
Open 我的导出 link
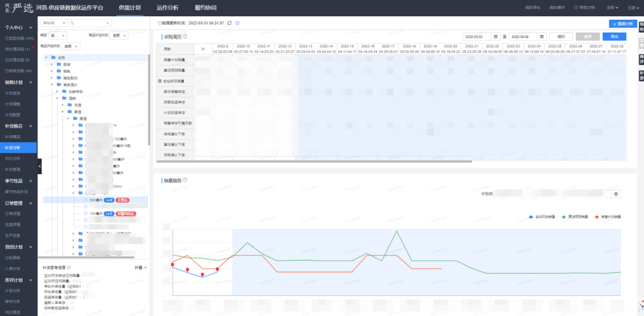[532, 8]
